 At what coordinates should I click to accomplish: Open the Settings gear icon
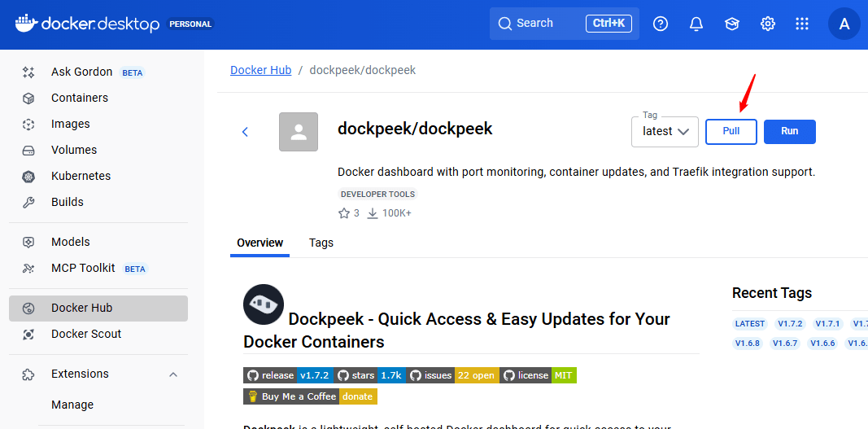point(767,24)
